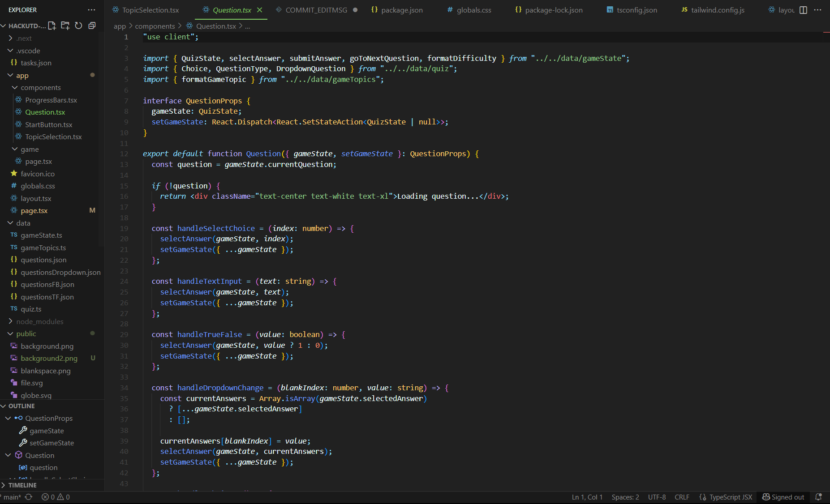Click the TypeScript JSX language mode
The image size is (830, 504).
coord(730,497)
